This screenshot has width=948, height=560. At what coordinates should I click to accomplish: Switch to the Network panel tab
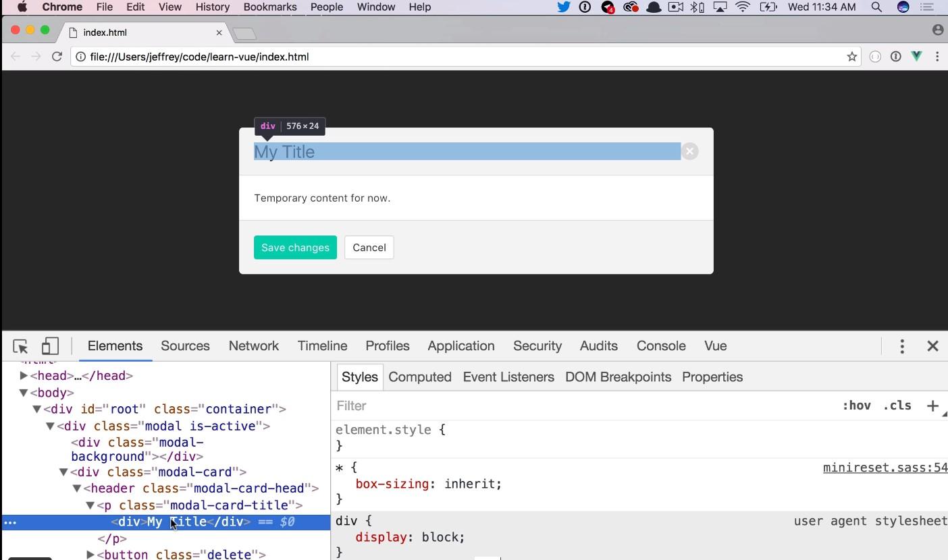pos(254,346)
